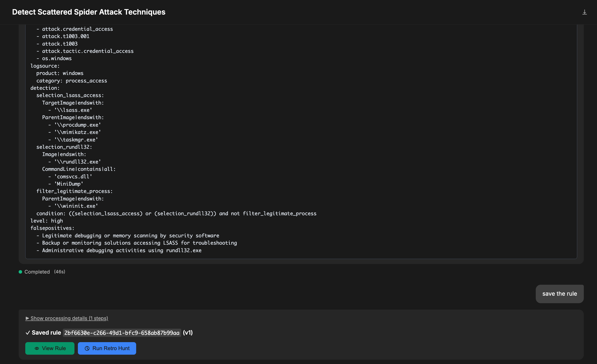Click the page title Detect Scattered Spider
597x364 pixels.
(x=89, y=12)
